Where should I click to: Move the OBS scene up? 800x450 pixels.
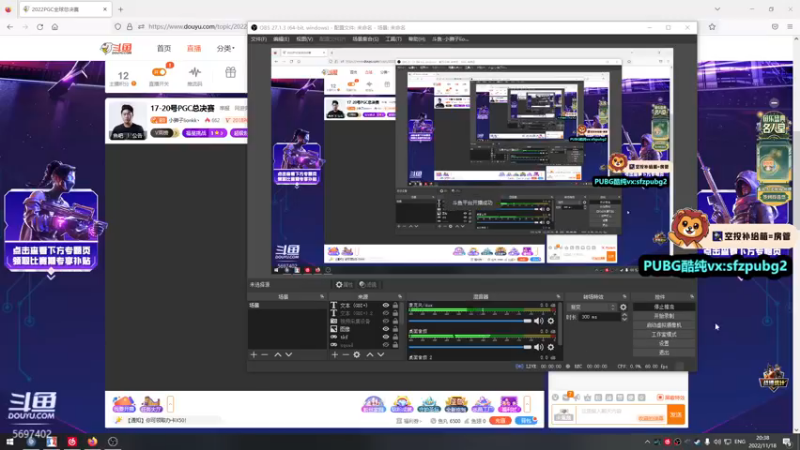coord(278,355)
